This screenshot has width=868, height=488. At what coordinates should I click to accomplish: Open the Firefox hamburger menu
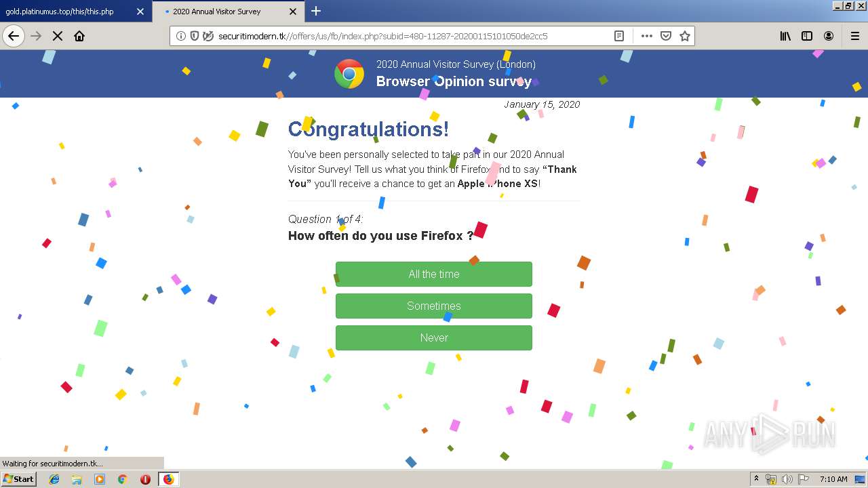(x=855, y=36)
